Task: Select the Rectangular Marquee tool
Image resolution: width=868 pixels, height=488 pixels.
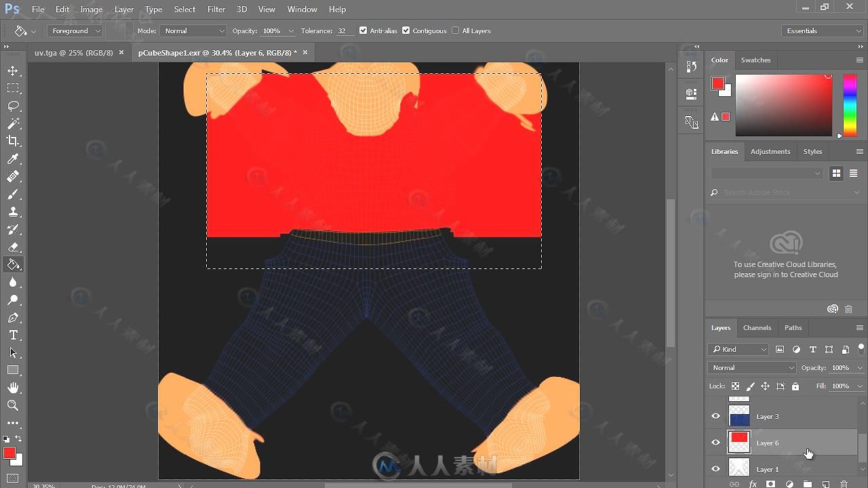Action: tap(13, 89)
